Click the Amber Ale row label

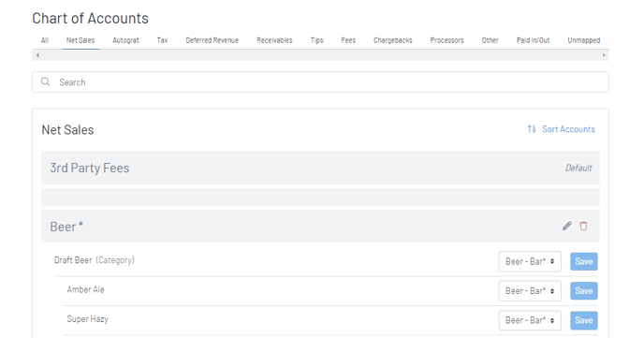85,289
